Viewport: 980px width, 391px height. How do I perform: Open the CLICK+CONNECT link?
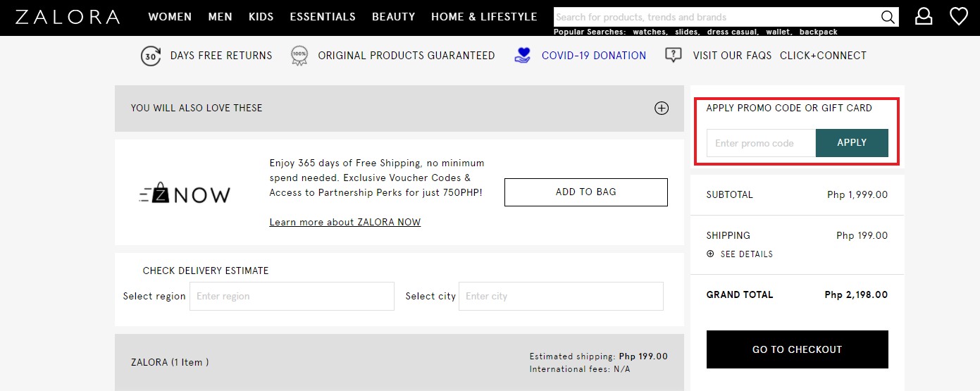point(823,56)
